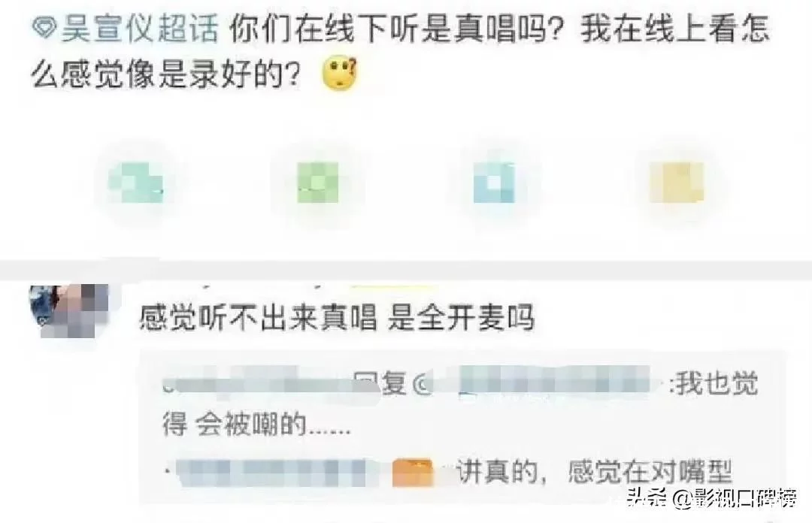Click gray divider above comments
812x523 pixels.
tap(406, 271)
